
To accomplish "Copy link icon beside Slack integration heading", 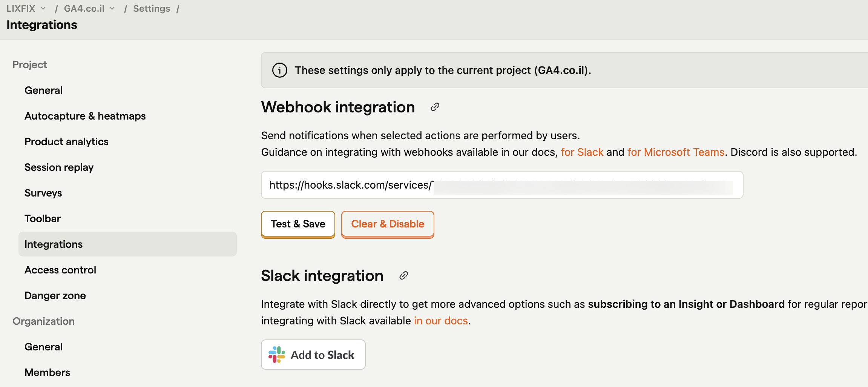I will 403,276.
